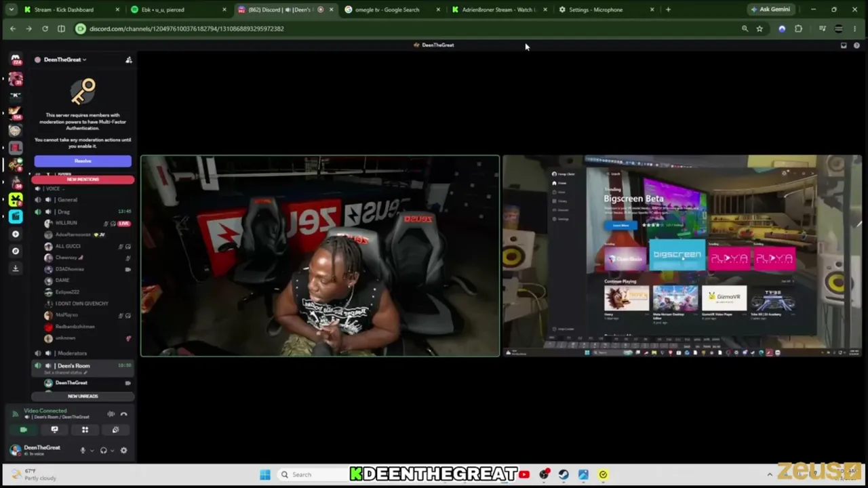Screen dimensions: 868x488
Task: Open the Moderators voice channel
Action: 83,353
